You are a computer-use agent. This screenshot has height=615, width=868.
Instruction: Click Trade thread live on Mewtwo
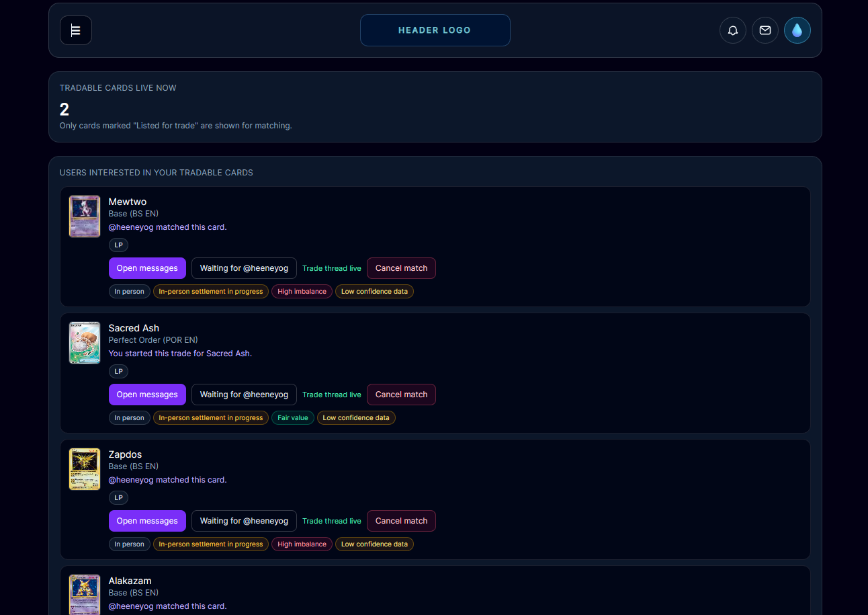(x=332, y=268)
